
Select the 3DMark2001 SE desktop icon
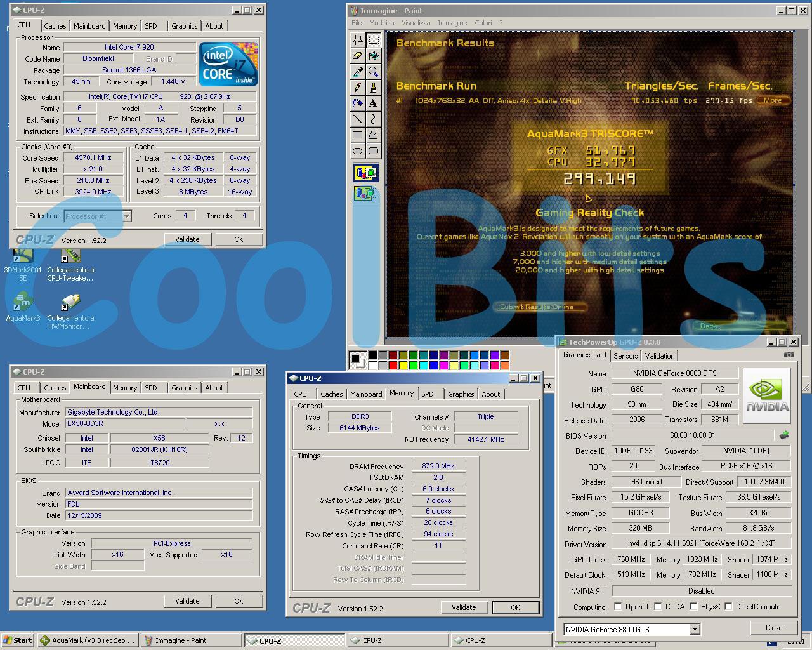click(23, 265)
